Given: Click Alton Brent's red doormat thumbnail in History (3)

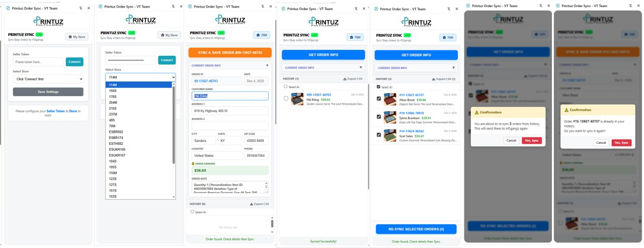Looking at the screenshot, I should [390, 99].
